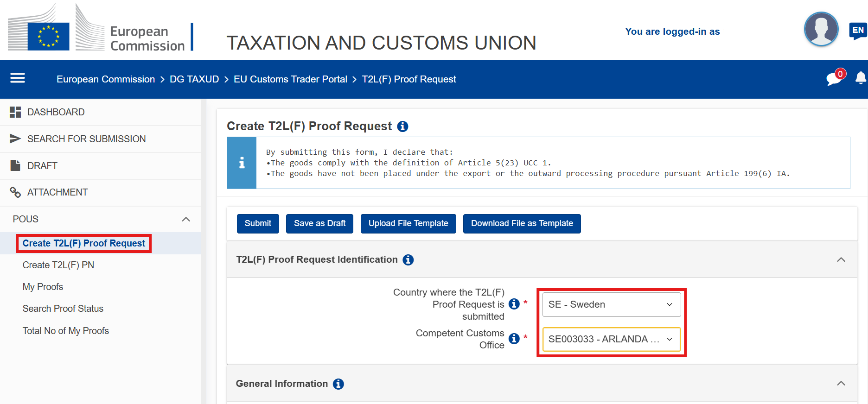
Task: Show info for Competent Customs Office field
Action: point(514,339)
